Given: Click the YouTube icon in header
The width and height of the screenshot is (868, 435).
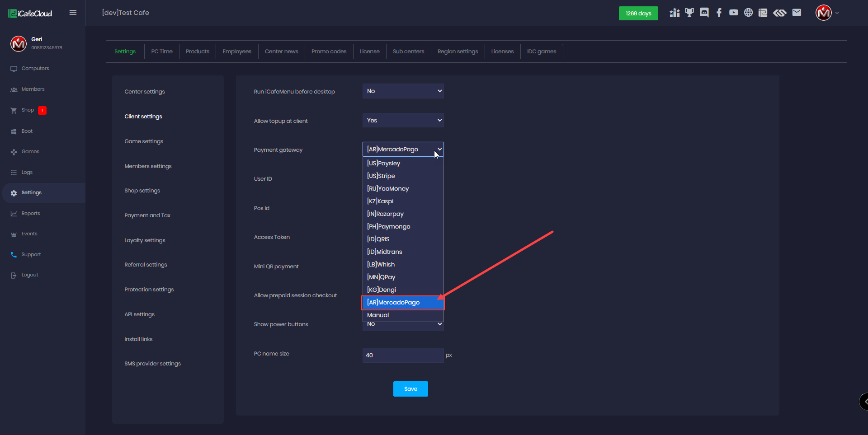Looking at the screenshot, I should (733, 13).
